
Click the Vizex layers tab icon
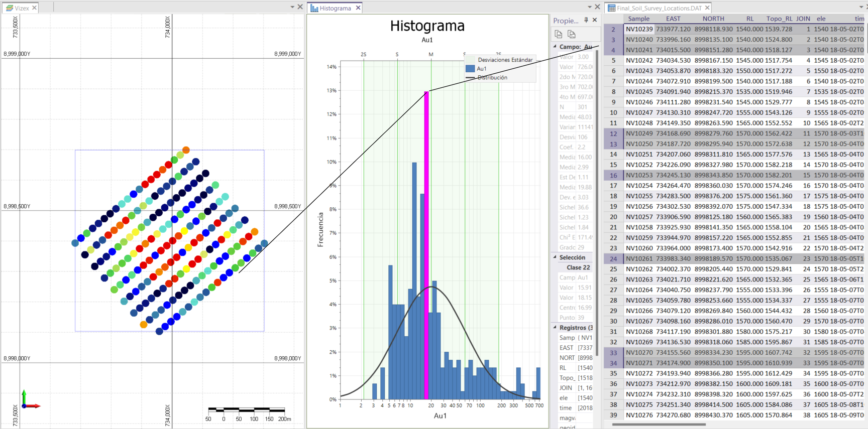pos(9,8)
